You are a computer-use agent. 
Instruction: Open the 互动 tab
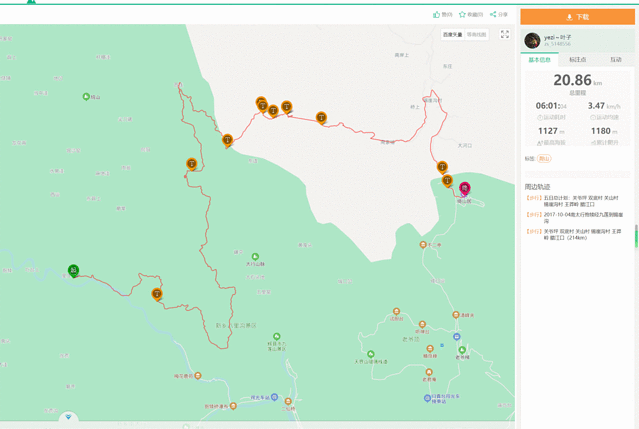615,60
